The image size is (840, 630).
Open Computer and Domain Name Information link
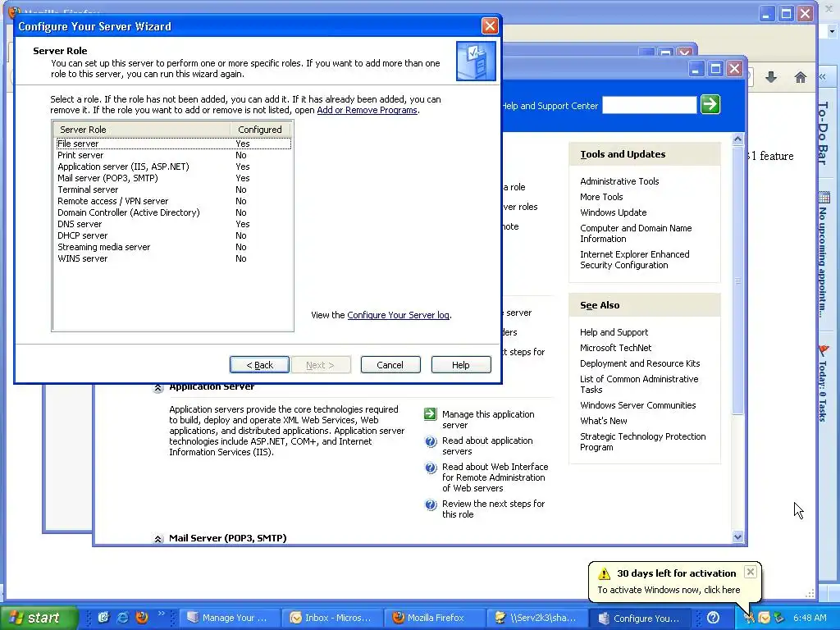point(636,234)
